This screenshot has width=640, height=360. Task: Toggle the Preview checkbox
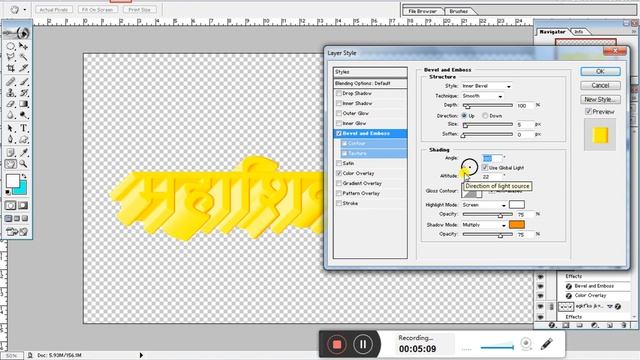[588, 111]
